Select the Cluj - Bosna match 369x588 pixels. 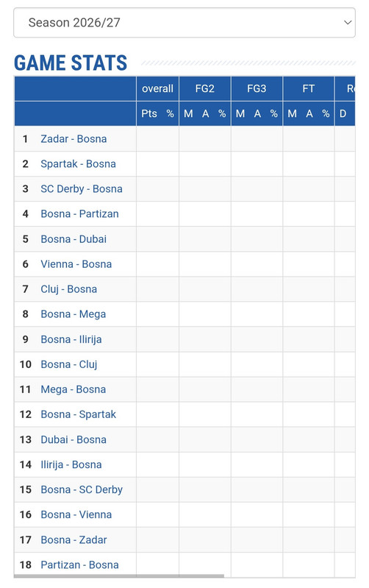click(69, 289)
